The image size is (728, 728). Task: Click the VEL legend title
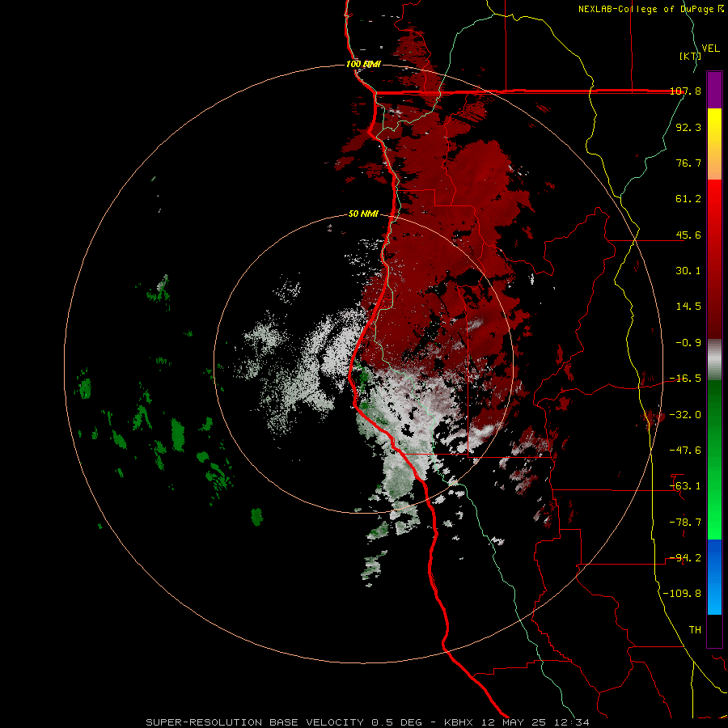pos(710,49)
